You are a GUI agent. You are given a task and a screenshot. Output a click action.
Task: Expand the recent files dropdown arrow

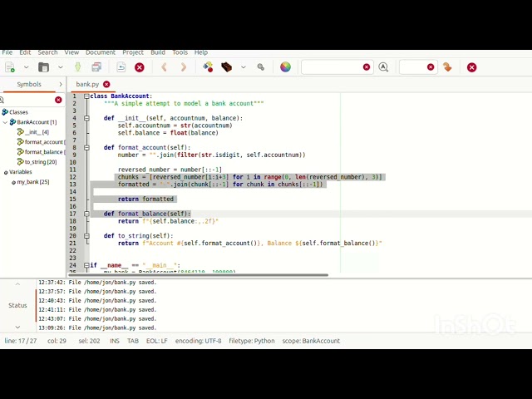click(61, 67)
